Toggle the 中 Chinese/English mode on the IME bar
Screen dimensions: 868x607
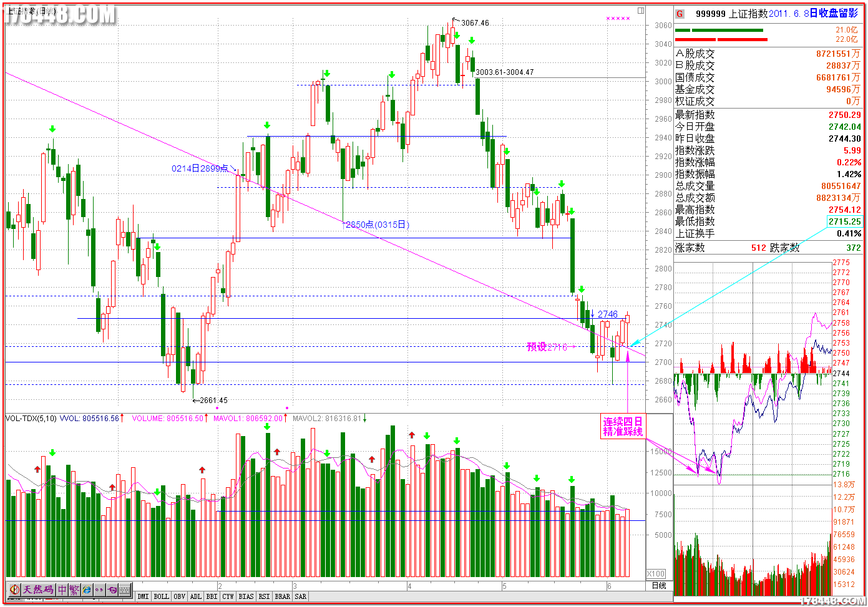coord(62,590)
